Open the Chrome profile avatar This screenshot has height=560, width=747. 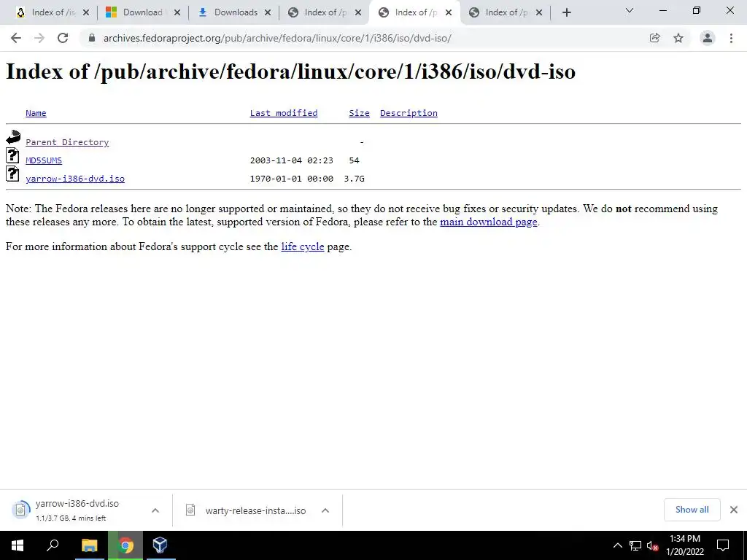tap(708, 38)
